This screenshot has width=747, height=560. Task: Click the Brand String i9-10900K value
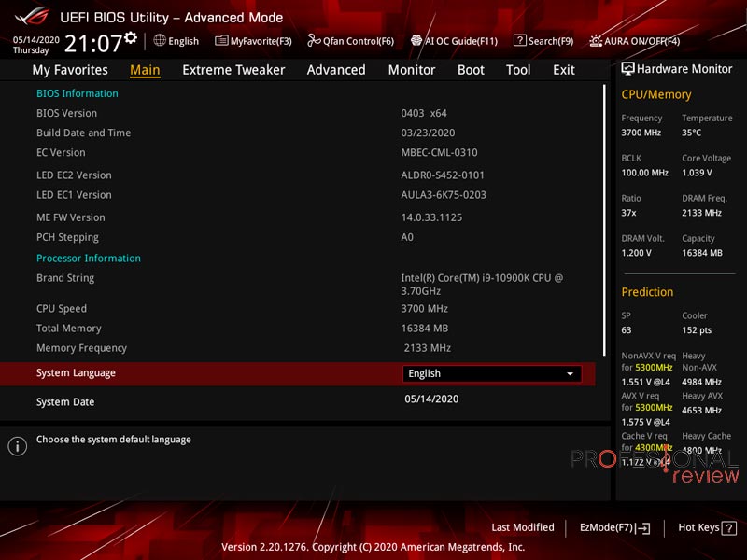coord(482,285)
